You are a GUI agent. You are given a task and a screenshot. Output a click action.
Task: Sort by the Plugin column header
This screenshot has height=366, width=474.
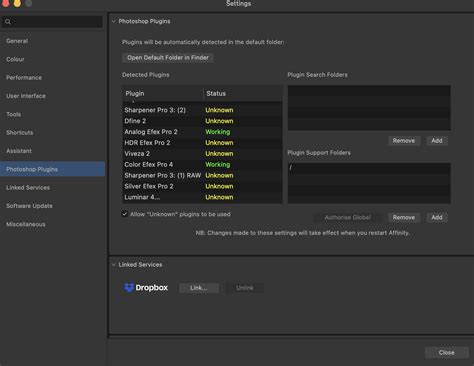163,93
